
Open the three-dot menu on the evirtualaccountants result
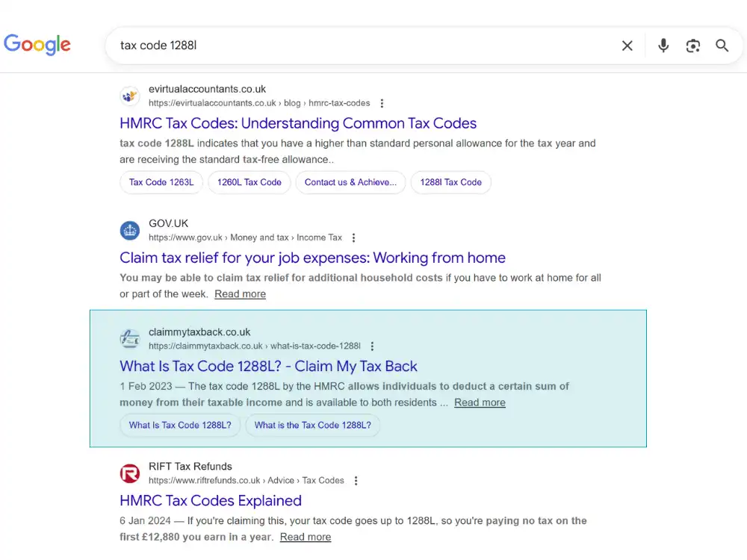click(382, 103)
